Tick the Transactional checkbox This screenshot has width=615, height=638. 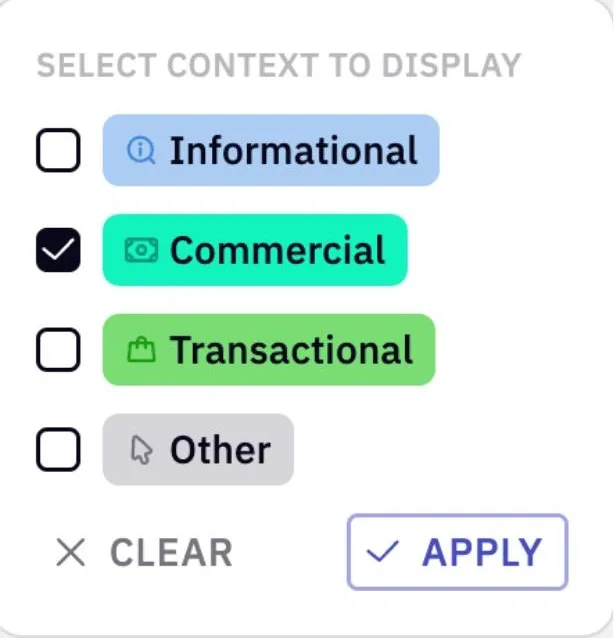[58, 350]
